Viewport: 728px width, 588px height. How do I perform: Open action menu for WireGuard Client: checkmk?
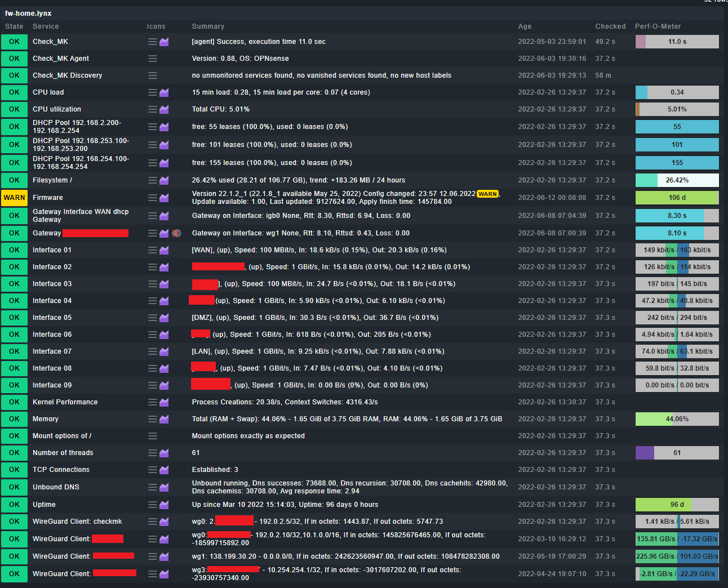(153, 522)
